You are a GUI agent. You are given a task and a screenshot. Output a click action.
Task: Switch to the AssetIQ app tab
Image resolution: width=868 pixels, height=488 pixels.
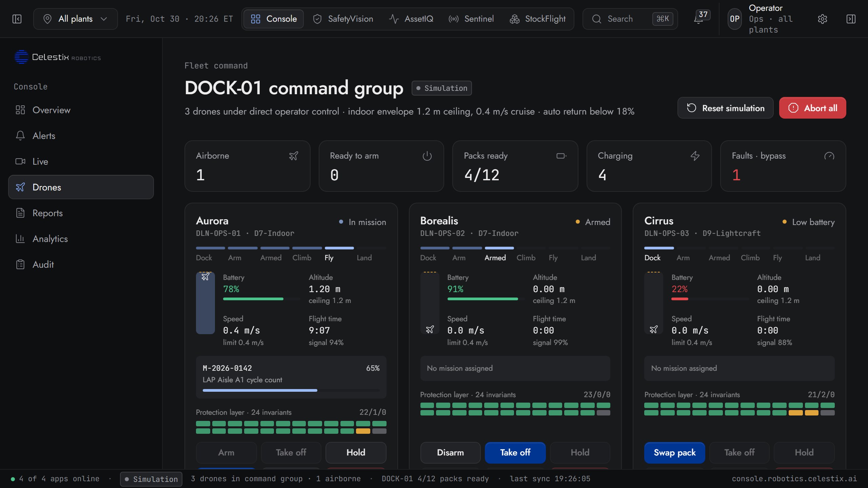[x=411, y=19]
